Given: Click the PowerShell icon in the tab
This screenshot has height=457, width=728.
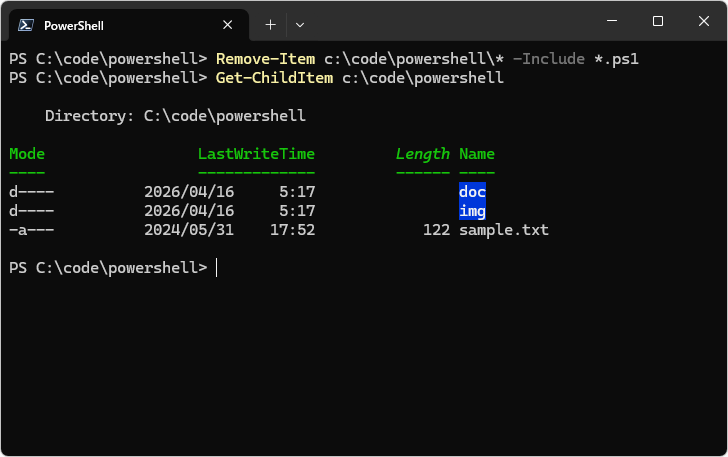Looking at the screenshot, I should [x=27, y=25].
